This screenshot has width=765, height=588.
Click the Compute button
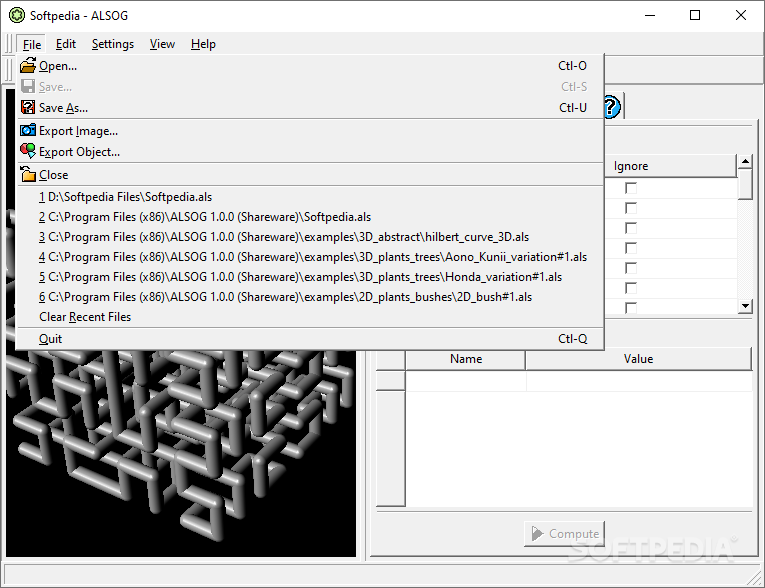pyautogui.click(x=564, y=533)
